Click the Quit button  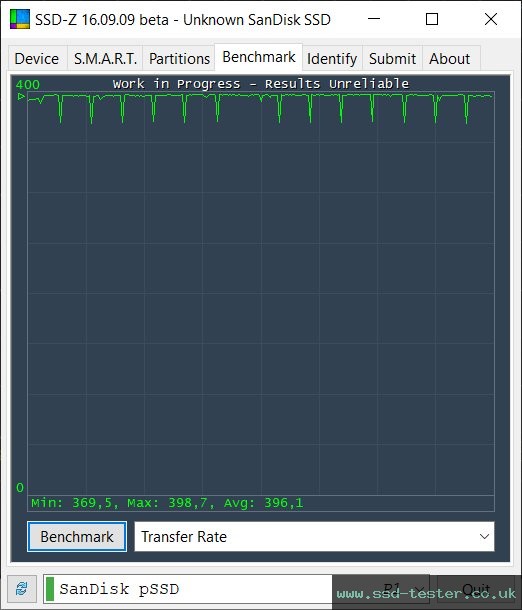pos(476,589)
